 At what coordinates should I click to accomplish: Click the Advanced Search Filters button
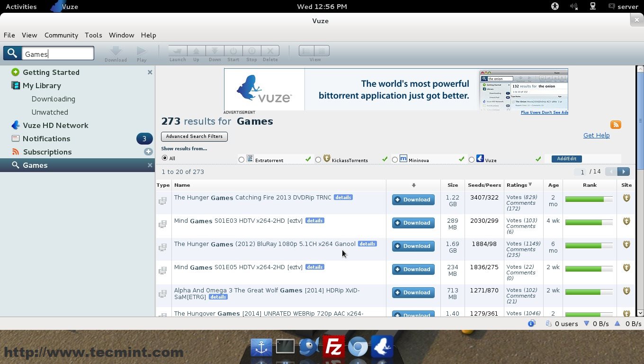[194, 136]
